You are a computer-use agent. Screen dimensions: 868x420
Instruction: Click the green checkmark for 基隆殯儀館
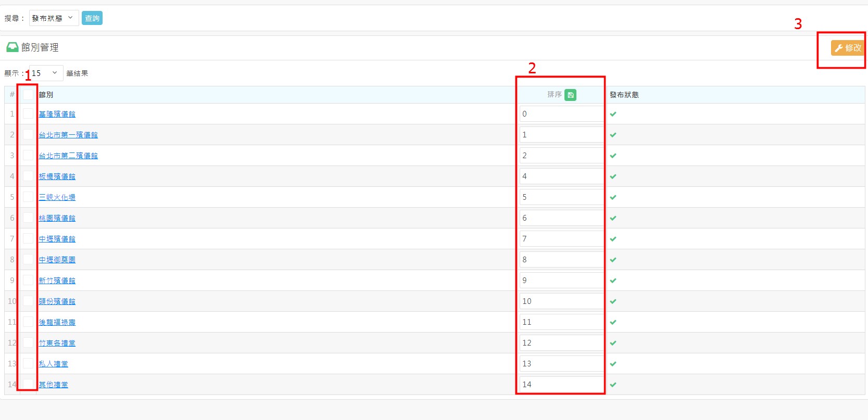click(613, 114)
